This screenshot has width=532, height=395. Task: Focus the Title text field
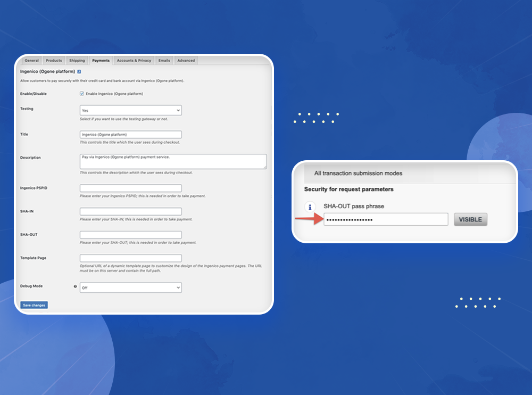click(130, 135)
